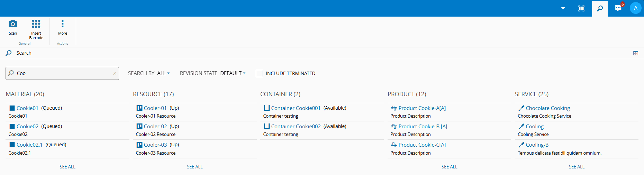Open the top bar caret dropdown
644x175 pixels.
563,8
